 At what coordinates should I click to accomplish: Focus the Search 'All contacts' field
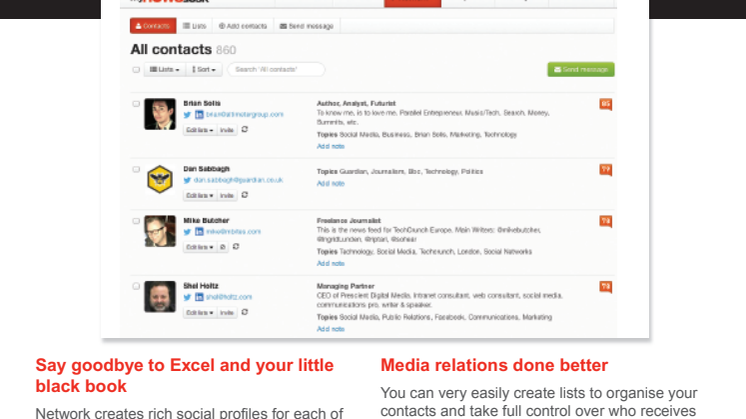tap(276, 69)
